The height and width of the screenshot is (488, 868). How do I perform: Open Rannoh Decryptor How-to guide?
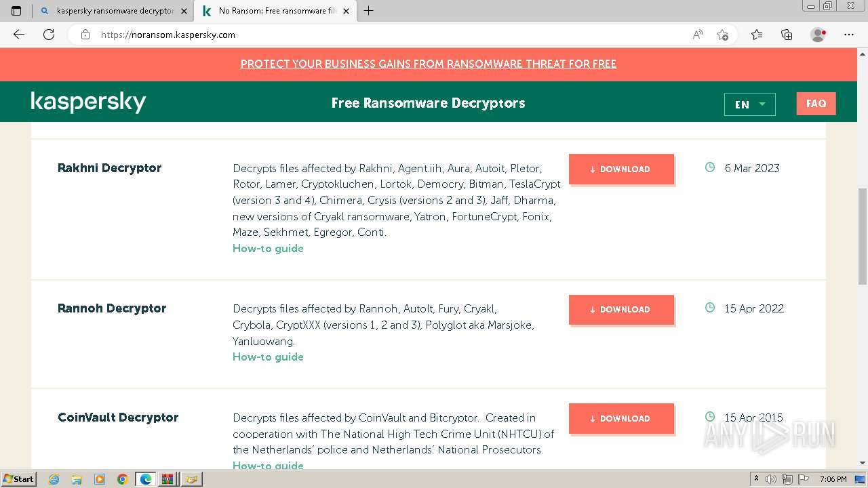pos(268,357)
